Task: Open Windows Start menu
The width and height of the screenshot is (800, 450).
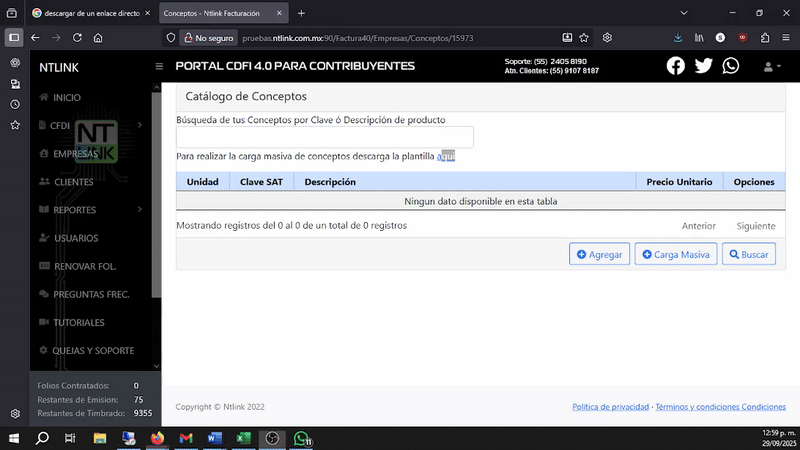Action: coord(14,438)
